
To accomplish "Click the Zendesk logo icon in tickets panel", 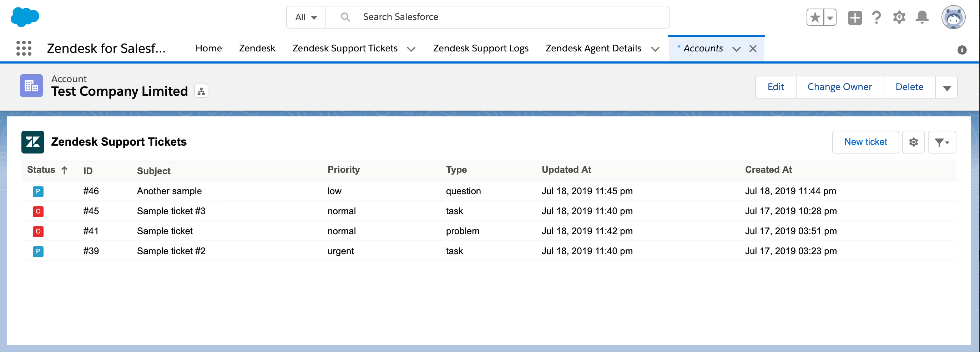I will (33, 142).
